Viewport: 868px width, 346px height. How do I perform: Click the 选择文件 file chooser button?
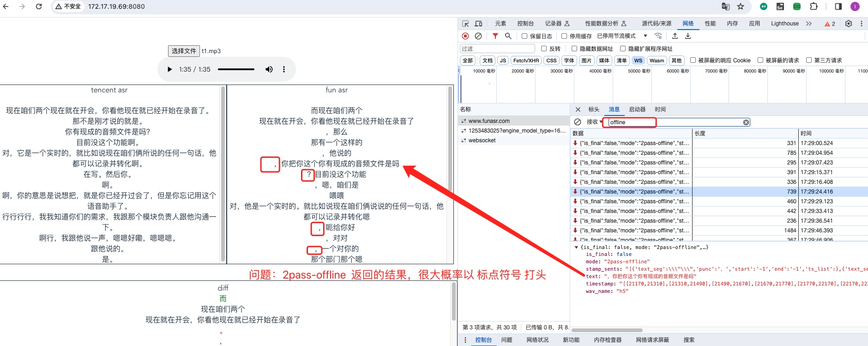pos(184,51)
